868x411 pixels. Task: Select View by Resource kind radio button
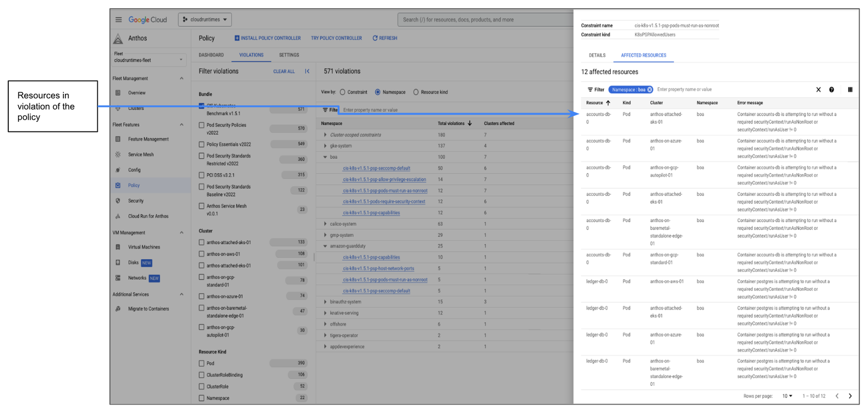tap(416, 92)
